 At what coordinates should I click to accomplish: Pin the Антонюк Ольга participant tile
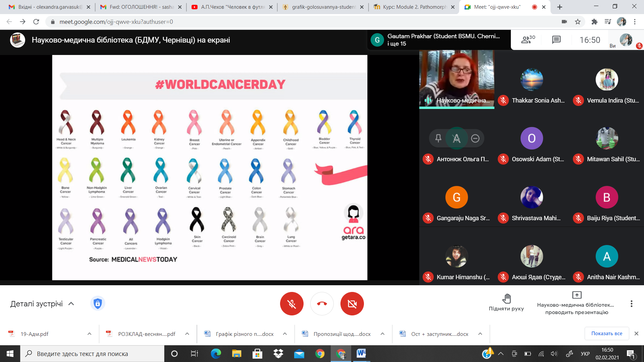(x=438, y=138)
